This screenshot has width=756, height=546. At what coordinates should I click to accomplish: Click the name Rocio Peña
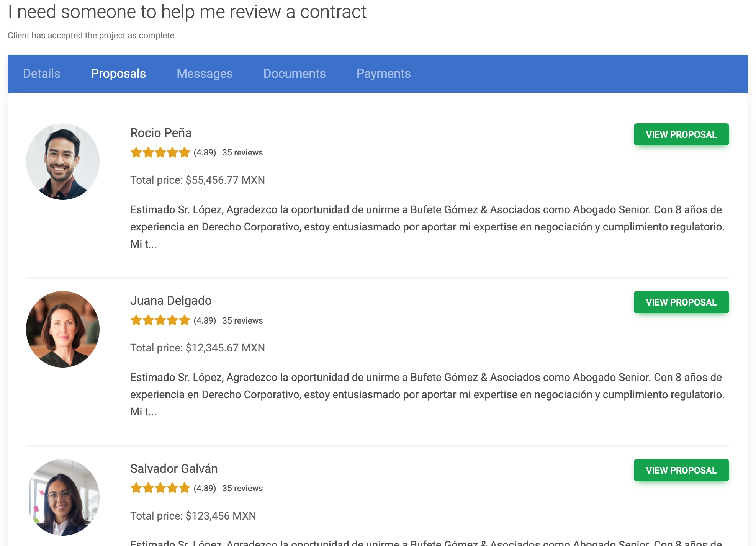(x=161, y=133)
